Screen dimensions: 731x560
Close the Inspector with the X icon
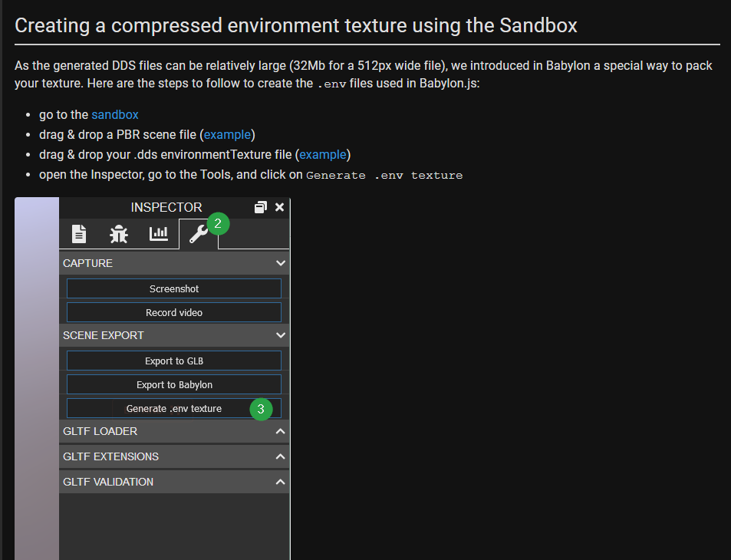pos(279,207)
